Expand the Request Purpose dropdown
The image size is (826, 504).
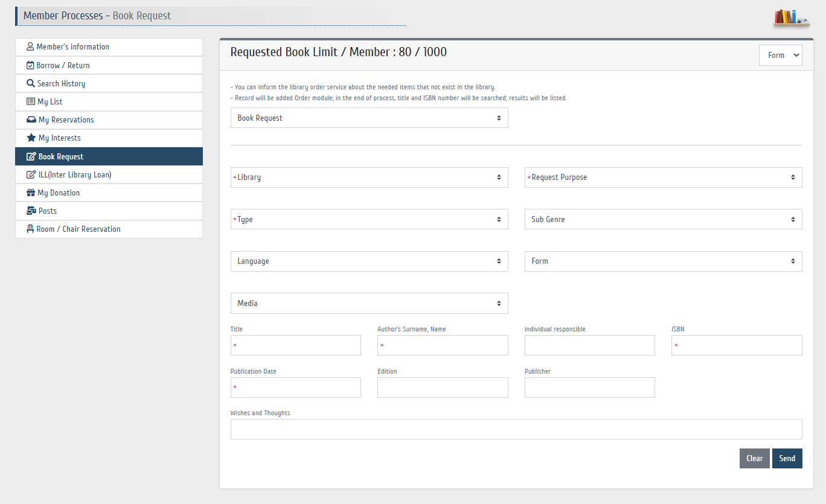point(663,177)
